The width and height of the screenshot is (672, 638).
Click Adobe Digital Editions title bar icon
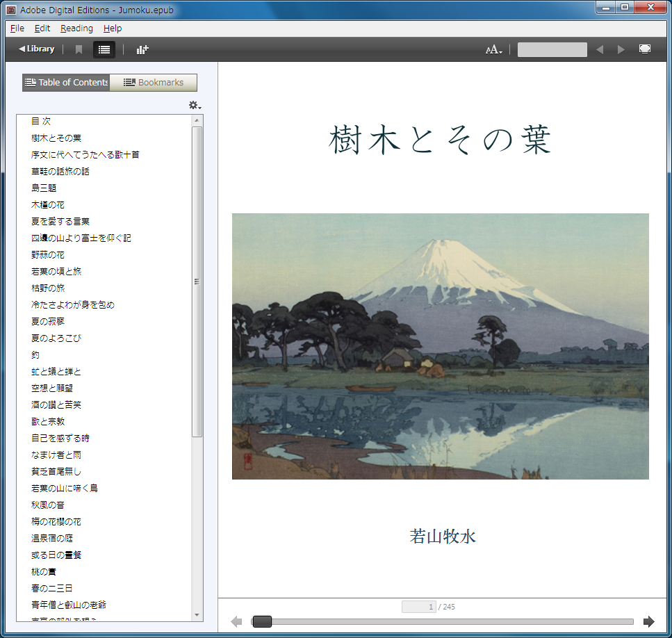pos(11,10)
